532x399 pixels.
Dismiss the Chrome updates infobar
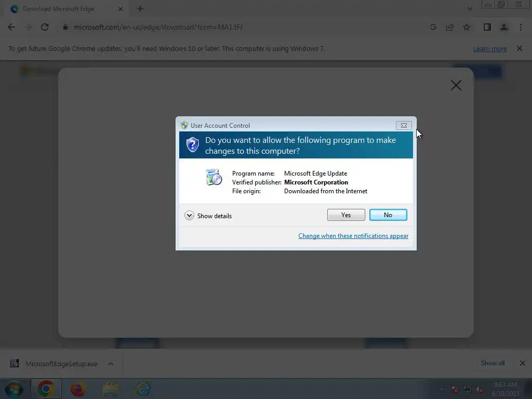click(x=519, y=48)
